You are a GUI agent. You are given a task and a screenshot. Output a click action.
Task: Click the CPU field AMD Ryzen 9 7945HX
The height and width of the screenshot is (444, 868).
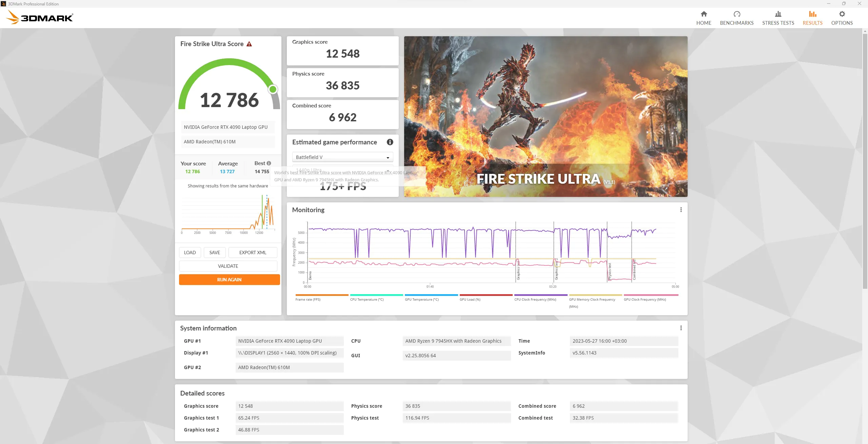pyautogui.click(x=456, y=341)
